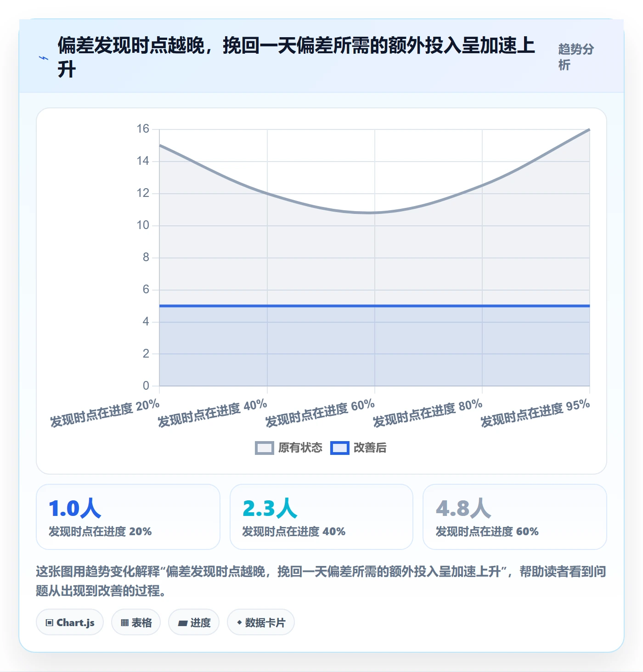Click x-axis label 发现时点在进度 20%
This screenshot has height=672, width=643.
pyautogui.click(x=105, y=413)
